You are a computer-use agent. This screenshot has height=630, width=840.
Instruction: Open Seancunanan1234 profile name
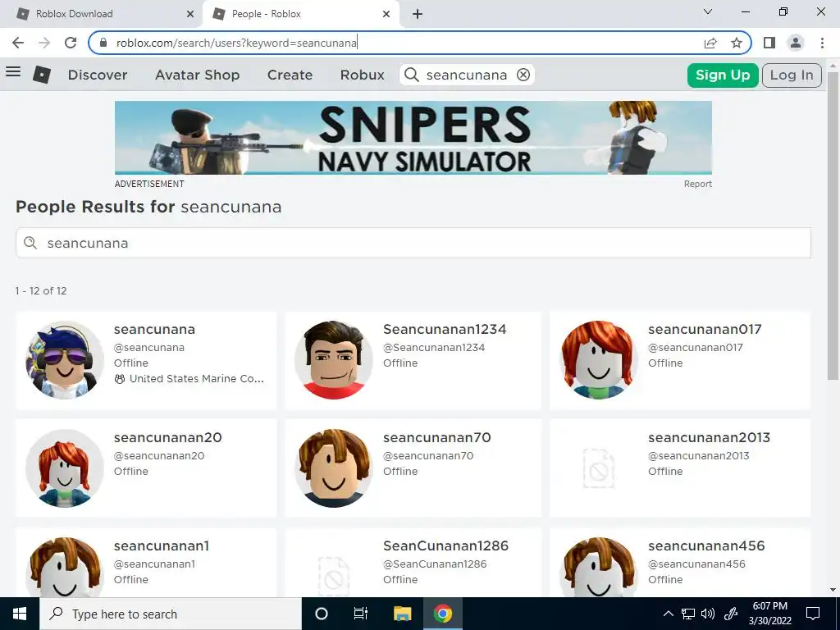click(x=445, y=330)
